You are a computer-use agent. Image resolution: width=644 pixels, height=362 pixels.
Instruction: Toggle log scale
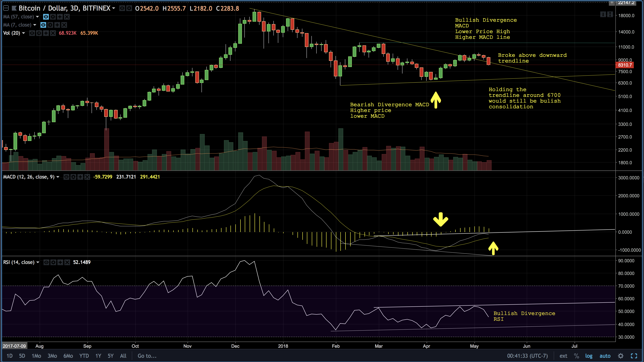coord(588,356)
